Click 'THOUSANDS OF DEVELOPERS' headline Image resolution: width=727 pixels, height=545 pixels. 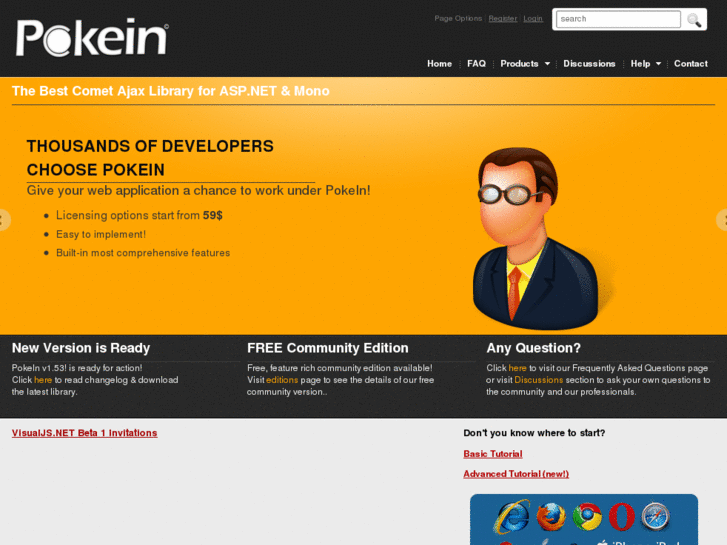(150, 146)
